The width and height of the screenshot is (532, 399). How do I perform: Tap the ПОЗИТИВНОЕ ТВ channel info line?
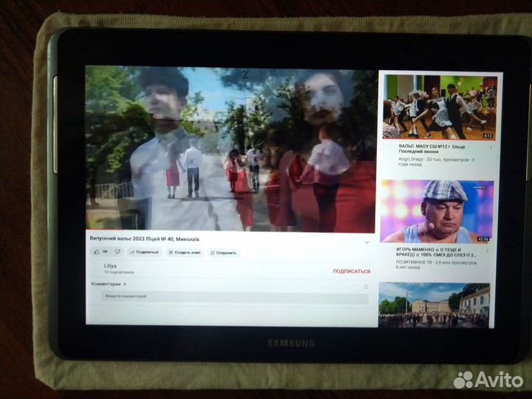pos(436,265)
